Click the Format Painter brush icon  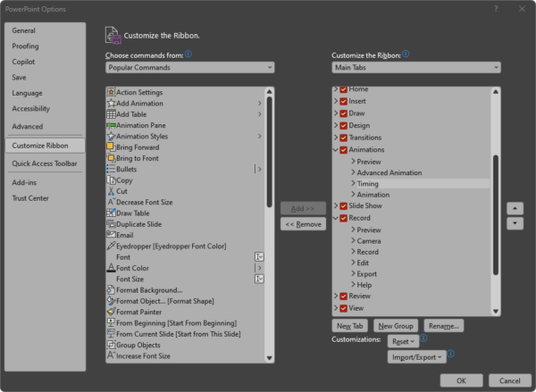coord(111,312)
